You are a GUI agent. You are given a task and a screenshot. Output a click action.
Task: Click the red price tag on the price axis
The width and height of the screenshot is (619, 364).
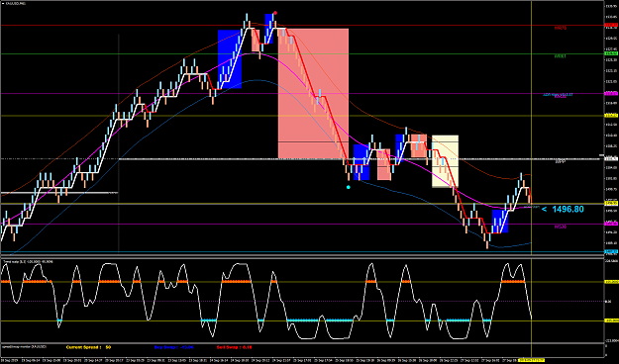coord(611,26)
